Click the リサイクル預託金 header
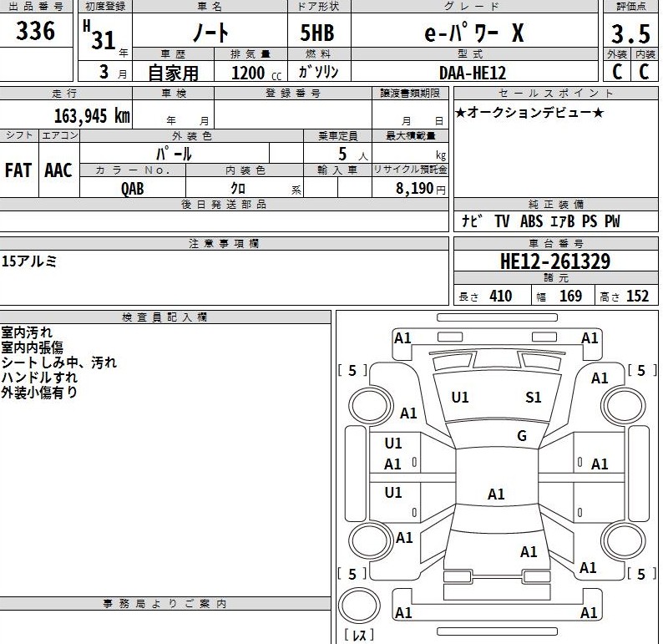663x644 pixels. [x=410, y=170]
